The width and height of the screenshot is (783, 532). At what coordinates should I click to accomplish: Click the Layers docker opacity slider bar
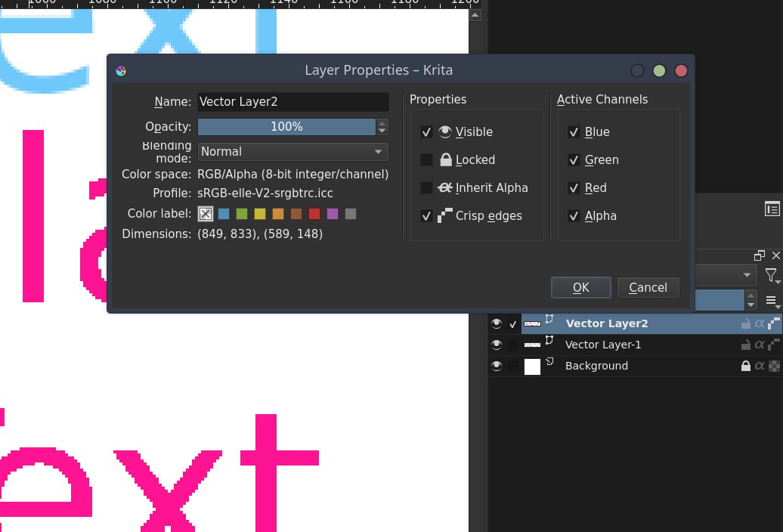tap(720, 301)
